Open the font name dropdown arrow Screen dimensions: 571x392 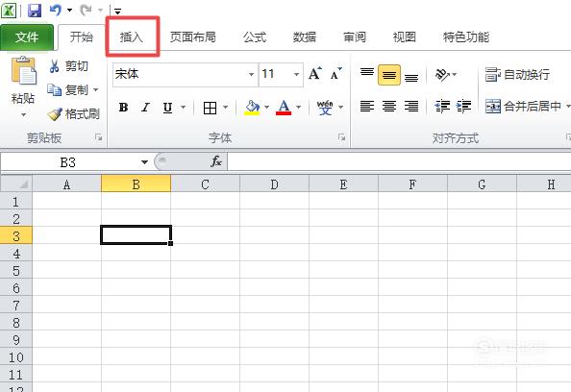251,74
